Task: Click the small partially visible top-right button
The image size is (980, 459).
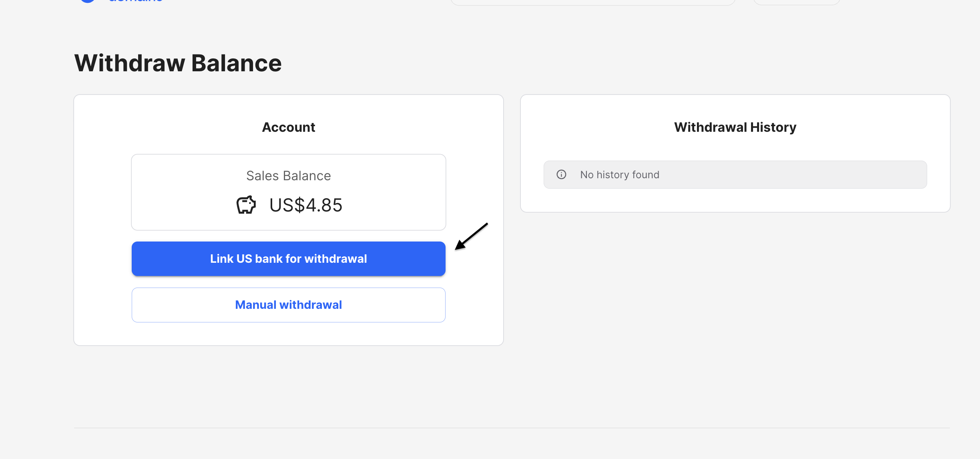Action: [x=796, y=2]
